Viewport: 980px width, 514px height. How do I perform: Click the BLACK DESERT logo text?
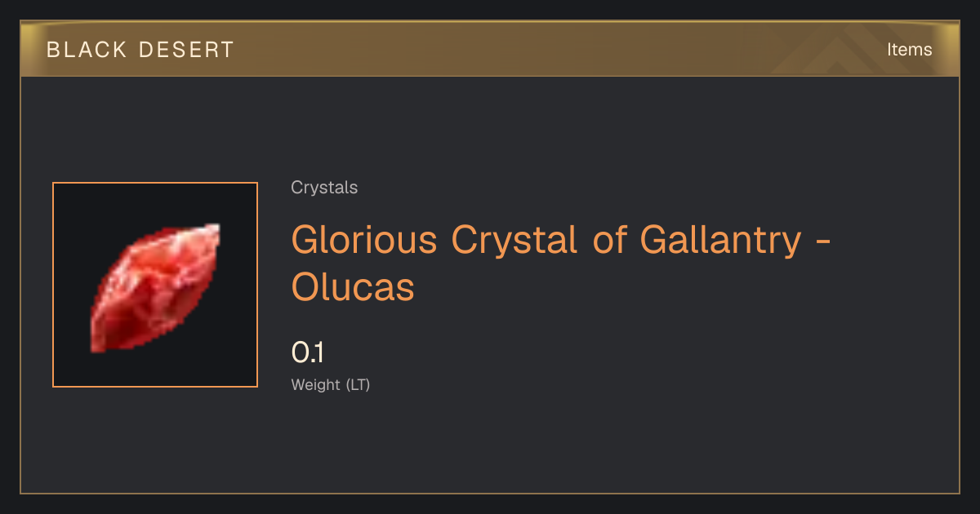(x=140, y=50)
